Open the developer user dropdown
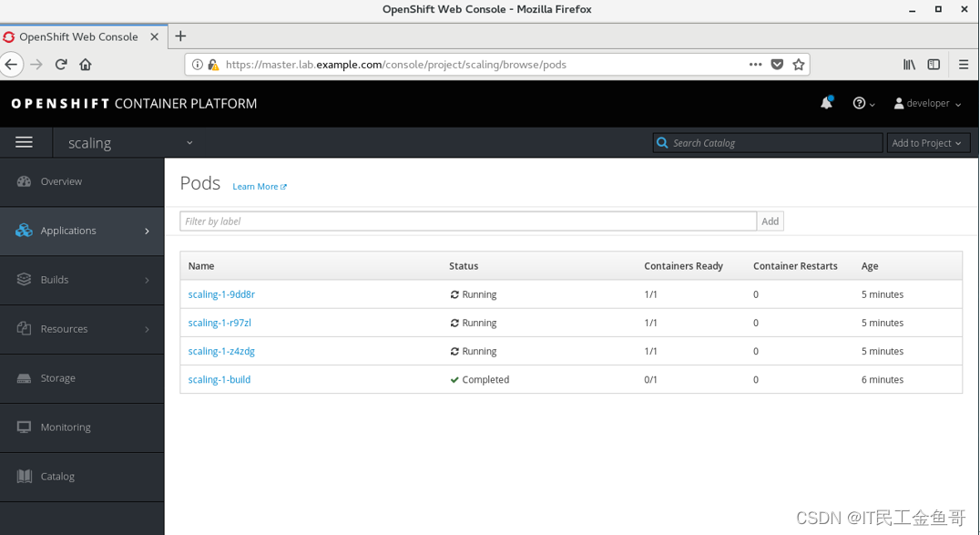Viewport: 980px width, 535px height. (x=927, y=103)
